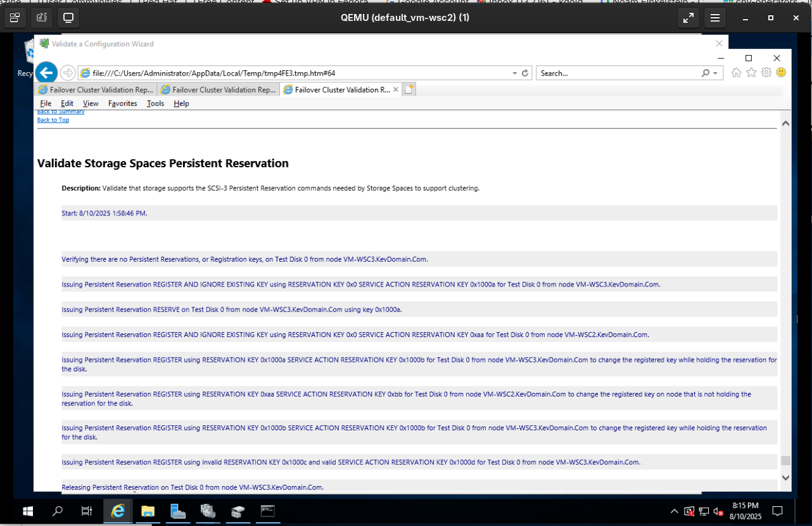The height and width of the screenshot is (526, 812).
Task: Click the Internet Explorer taskbar icon
Action: tap(118, 511)
